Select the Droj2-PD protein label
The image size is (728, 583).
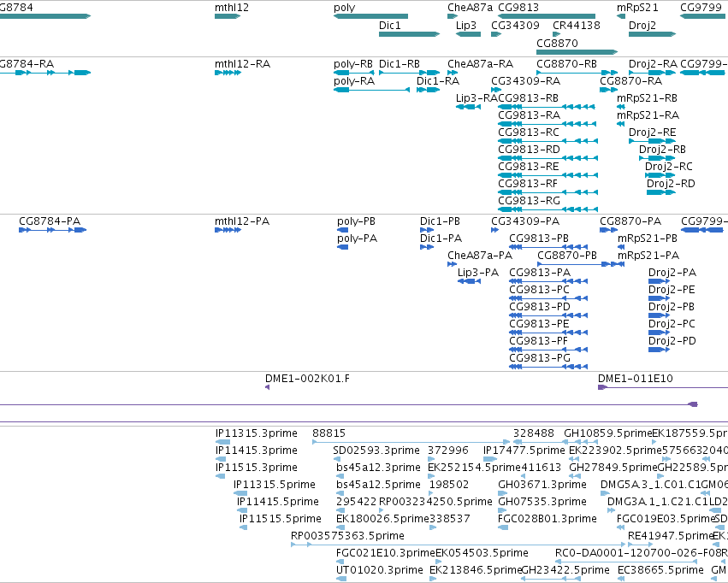(x=672, y=341)
